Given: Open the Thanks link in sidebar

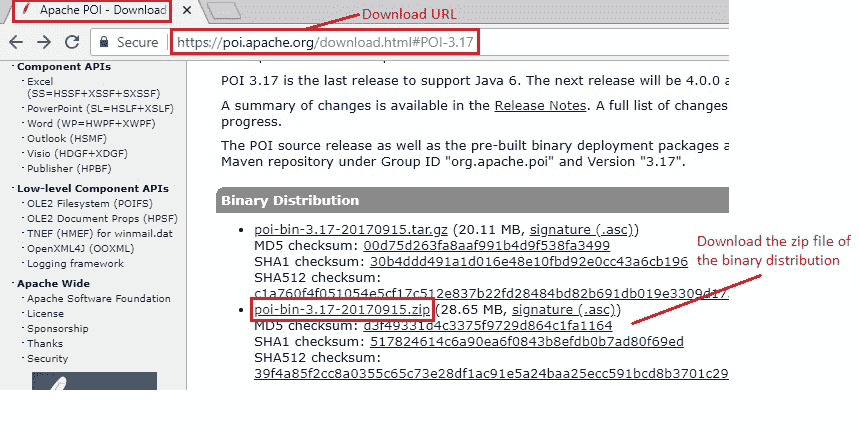Looking at the screenshot, I should tap(45, 344).
